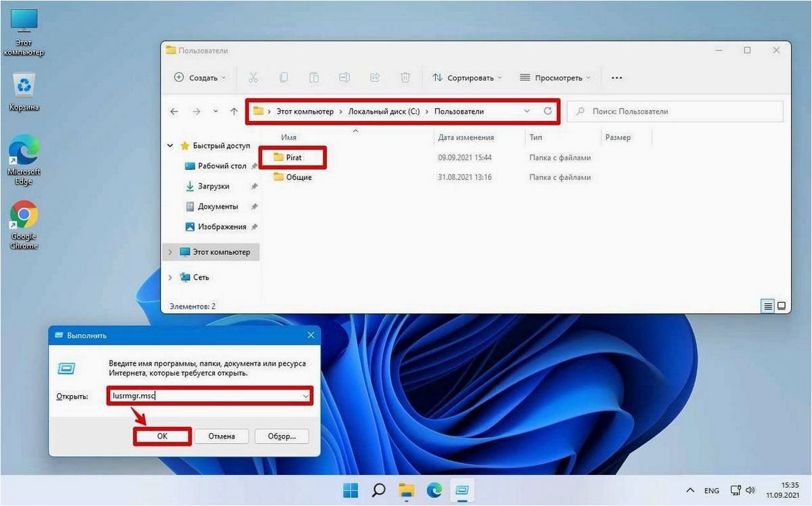Refresh the folder via address bar icon
812x506 pixels.
(547, 112)
